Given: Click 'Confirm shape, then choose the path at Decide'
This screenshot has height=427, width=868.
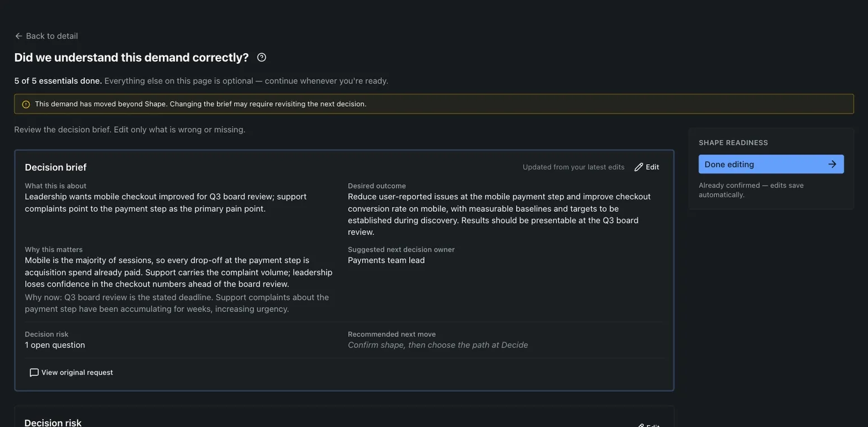Looking at the screenshot, I should pyautogui.click(x=438, y=345).
